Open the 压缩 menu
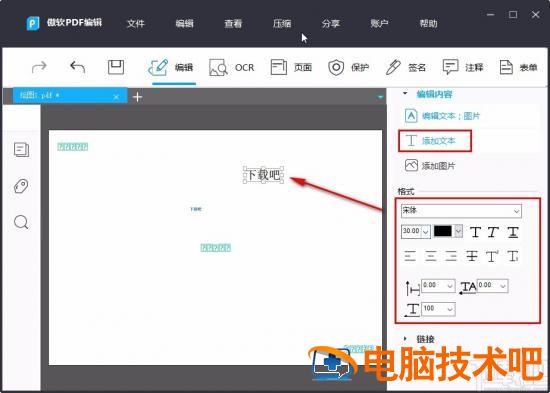 point(282,24)
